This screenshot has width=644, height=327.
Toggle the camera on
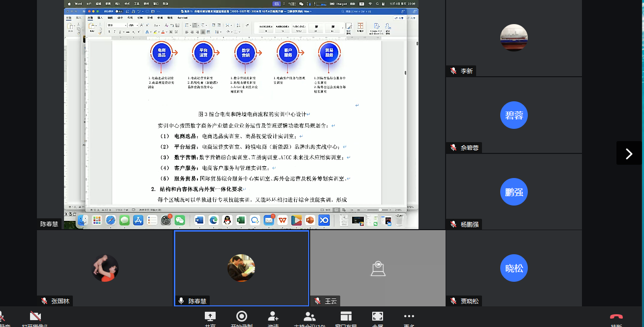coord(35,317)
